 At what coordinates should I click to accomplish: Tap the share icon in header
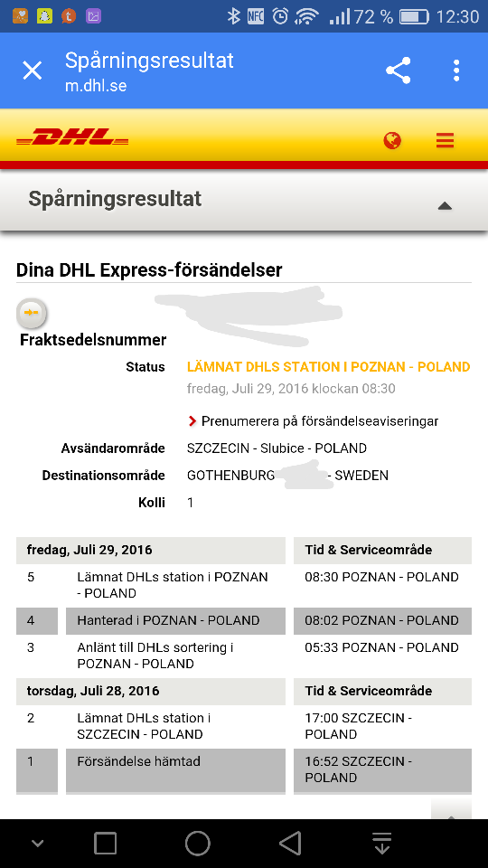coord(399,71)
